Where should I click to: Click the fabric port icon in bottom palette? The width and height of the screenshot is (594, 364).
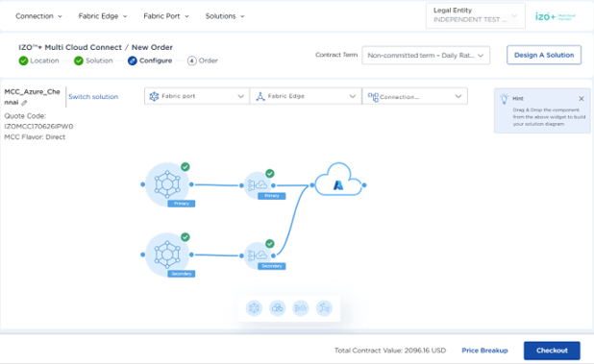(254, 308)
